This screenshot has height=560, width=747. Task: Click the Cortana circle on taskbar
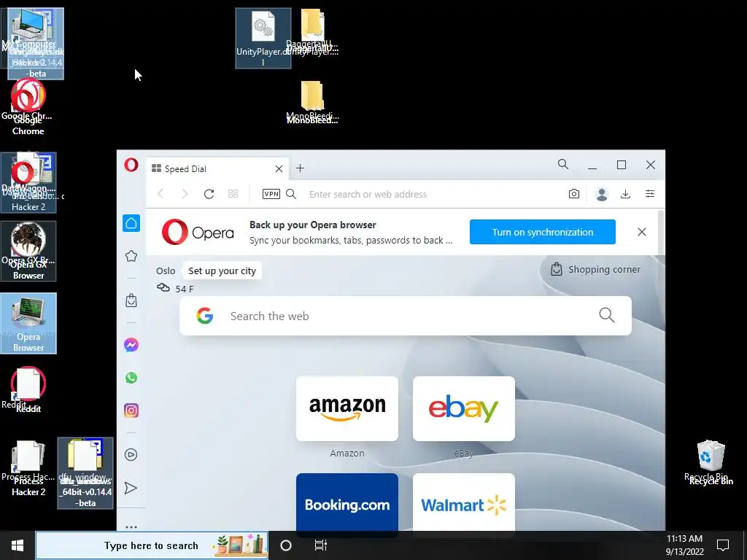pyautogui.click(x=286, y=545)
